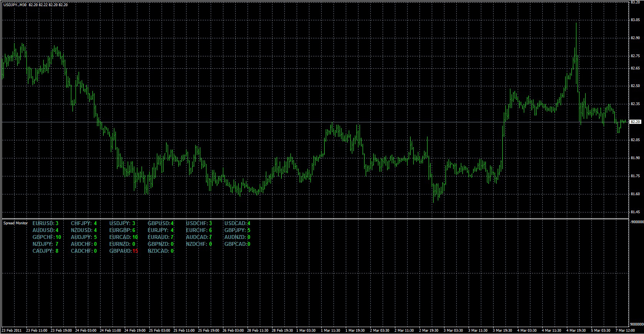Click the NZDCAD spread entry
The image size is (644, 334).
pos(160,251)
